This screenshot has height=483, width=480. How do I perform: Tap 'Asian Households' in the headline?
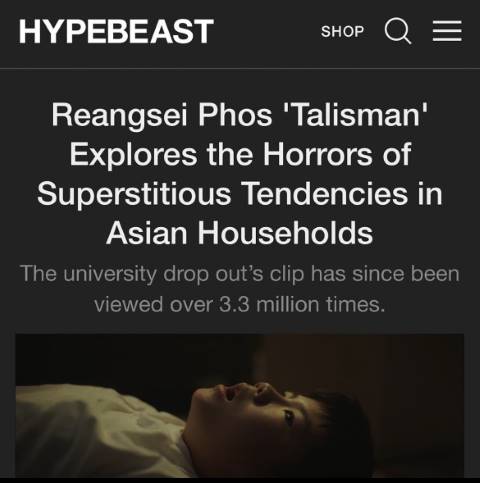point(240,233)
